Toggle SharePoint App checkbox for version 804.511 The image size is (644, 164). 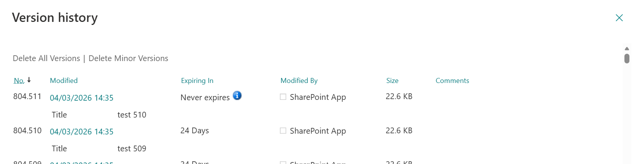tap(283, 97)
